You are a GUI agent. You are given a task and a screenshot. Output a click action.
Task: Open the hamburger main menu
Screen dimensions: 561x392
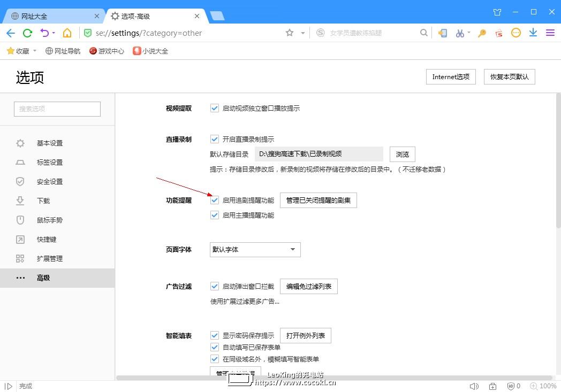pyautogui.click(x=550, y=33)
